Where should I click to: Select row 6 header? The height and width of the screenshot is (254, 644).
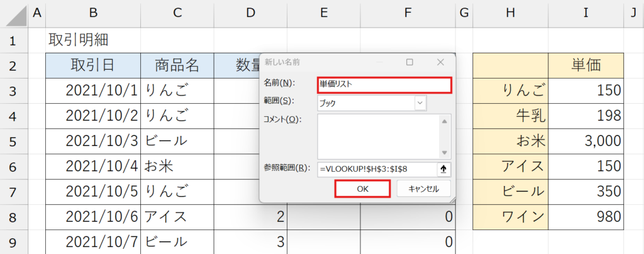coord(14,167)
